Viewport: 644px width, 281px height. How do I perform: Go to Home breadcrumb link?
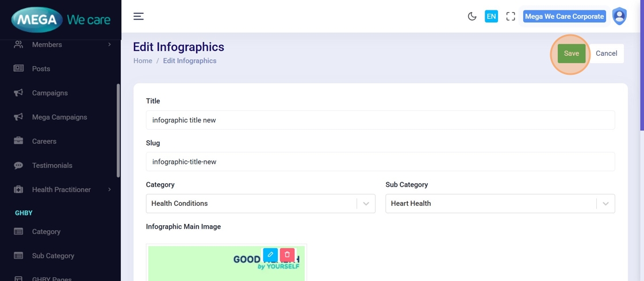tap(143, 61)
